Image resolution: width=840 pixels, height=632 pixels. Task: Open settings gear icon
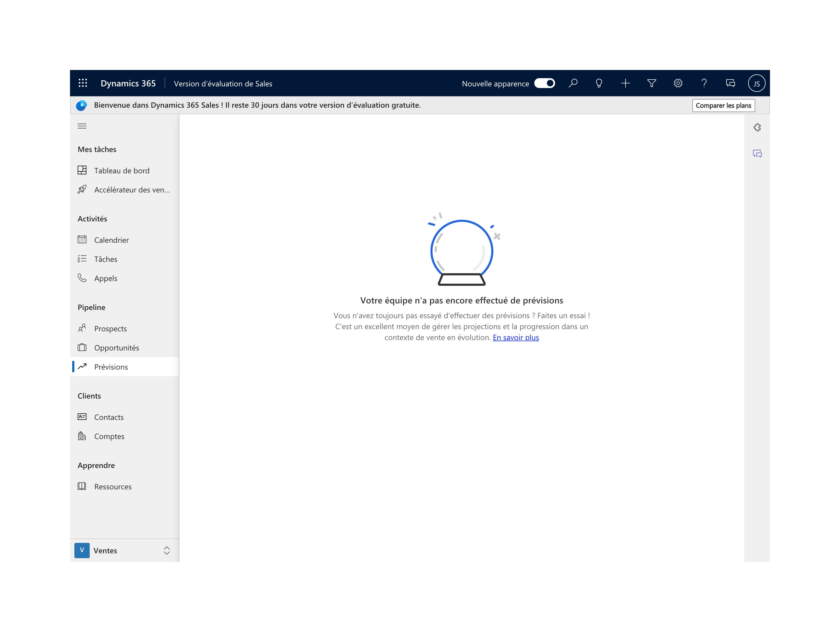coord(678,83)
